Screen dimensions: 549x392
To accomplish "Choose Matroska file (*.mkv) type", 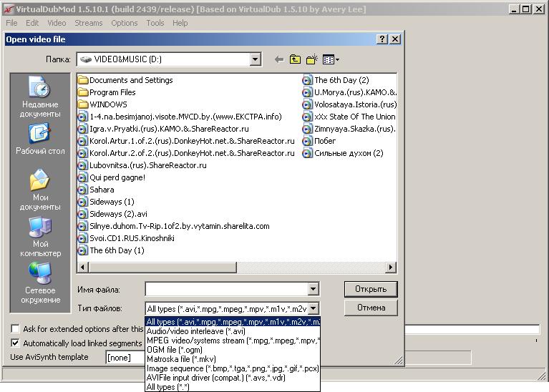I will click(x=233, y=359).
